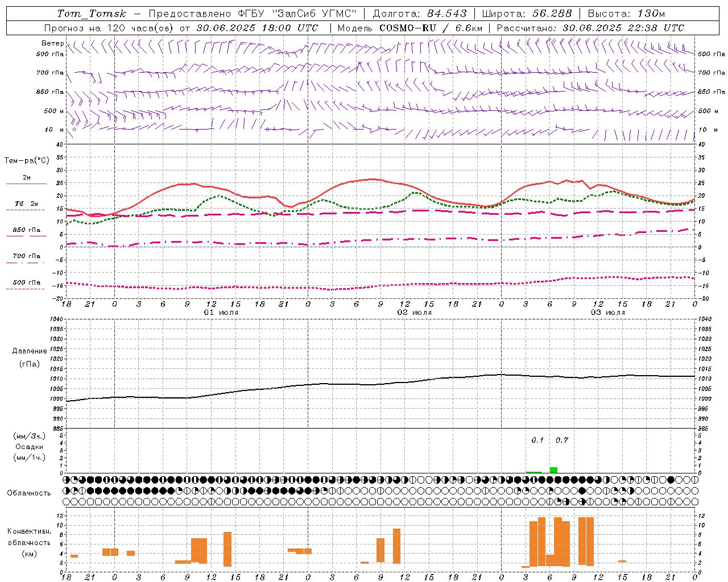This screenshot has width=728, height=582.
Task: Click the Конвективн. convective cloud label
Action: (30, 531)
